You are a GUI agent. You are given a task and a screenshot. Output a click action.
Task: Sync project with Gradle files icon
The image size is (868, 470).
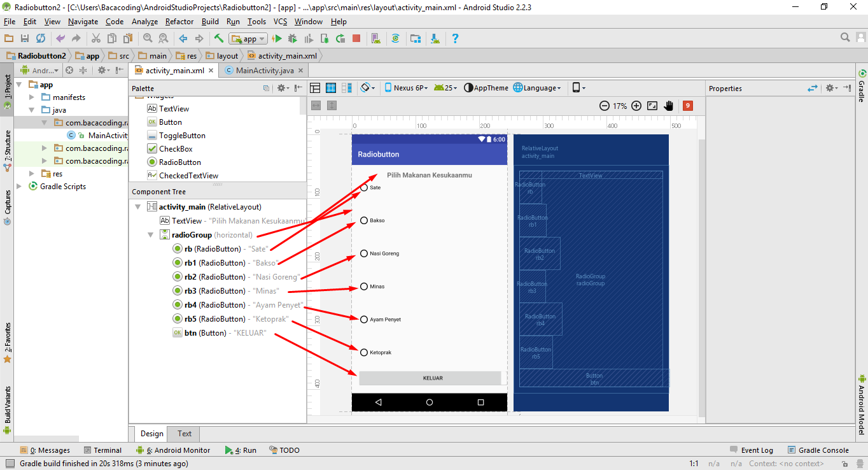coord(41,38)
